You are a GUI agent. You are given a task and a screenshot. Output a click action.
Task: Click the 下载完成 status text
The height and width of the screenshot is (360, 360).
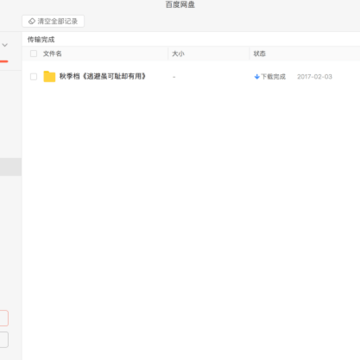coord(273,77)
